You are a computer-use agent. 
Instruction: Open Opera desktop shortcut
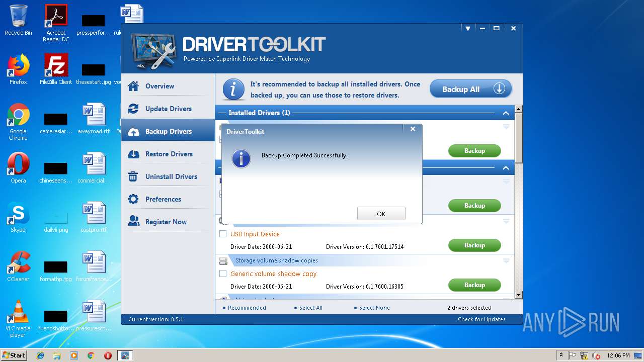pos(18,168)
